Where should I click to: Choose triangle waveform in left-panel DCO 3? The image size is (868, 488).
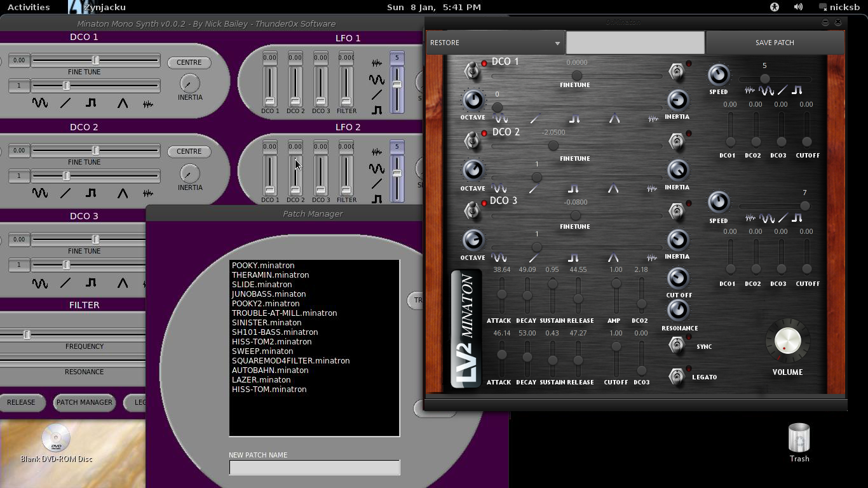(x=123, y=283)
